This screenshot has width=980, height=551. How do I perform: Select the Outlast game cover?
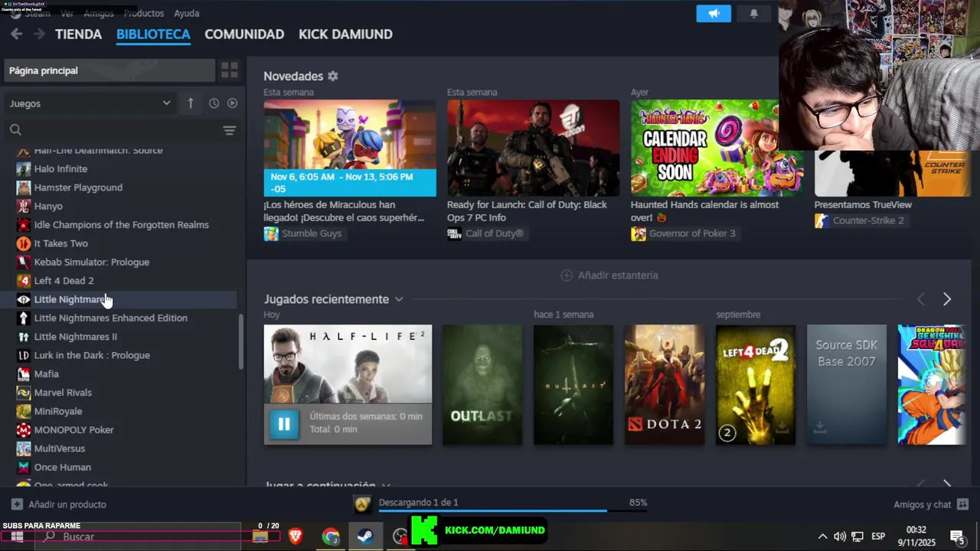[x=482, y=385]
